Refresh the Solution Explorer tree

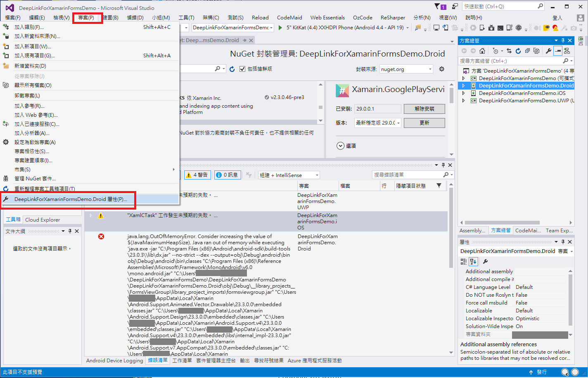point(518,51)
